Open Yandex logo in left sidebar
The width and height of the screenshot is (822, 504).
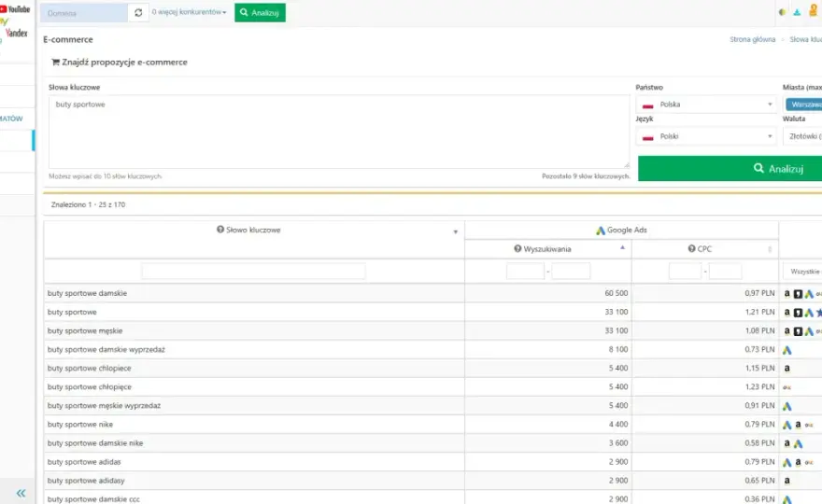(16, 33)
